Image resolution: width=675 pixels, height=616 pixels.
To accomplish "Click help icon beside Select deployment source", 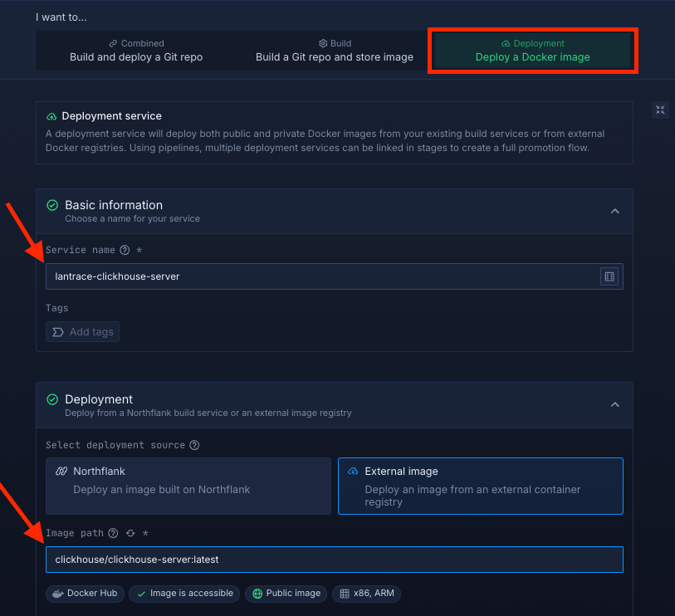I will click(194, 445).
